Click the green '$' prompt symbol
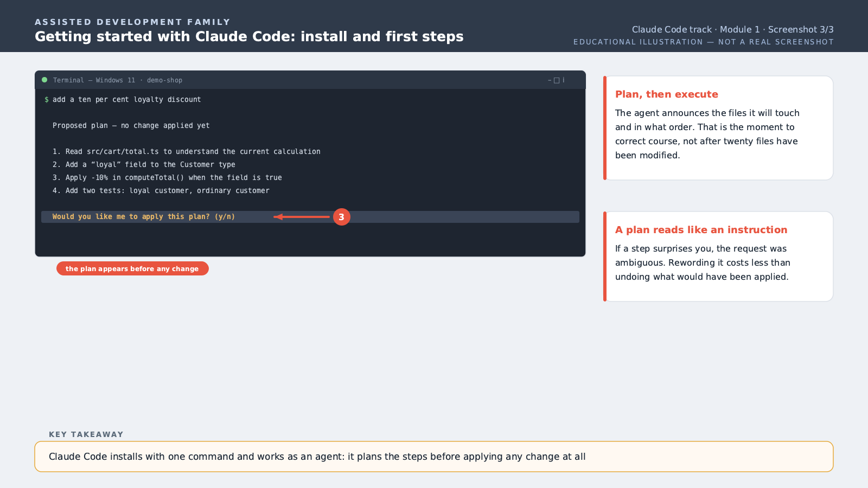This screenshot has height=488, width=868. point(47,100)
